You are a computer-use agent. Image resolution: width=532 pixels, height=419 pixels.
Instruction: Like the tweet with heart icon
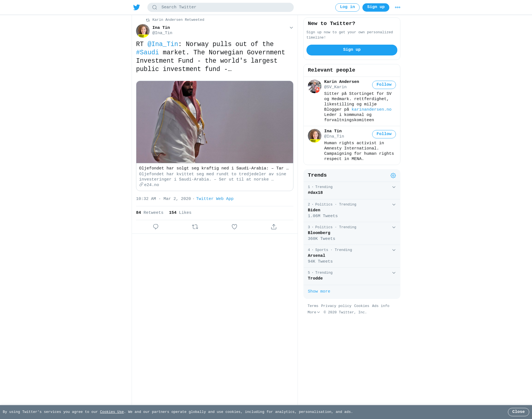(x=234, y=227)
